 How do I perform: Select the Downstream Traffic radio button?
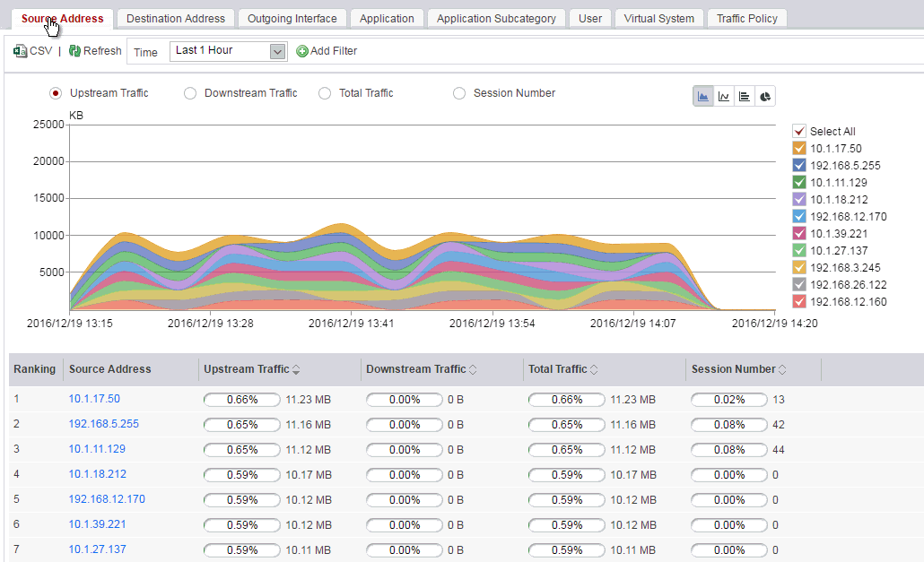[190, 93]
